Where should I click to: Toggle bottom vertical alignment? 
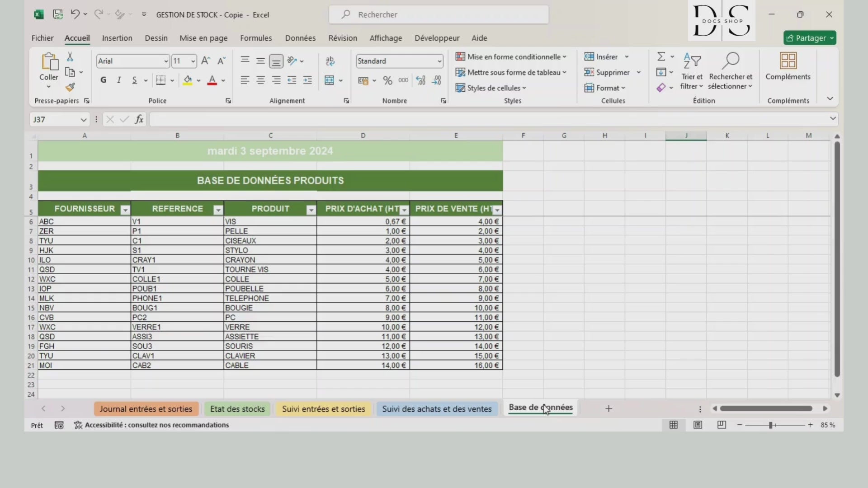click(x=276, y=61)
